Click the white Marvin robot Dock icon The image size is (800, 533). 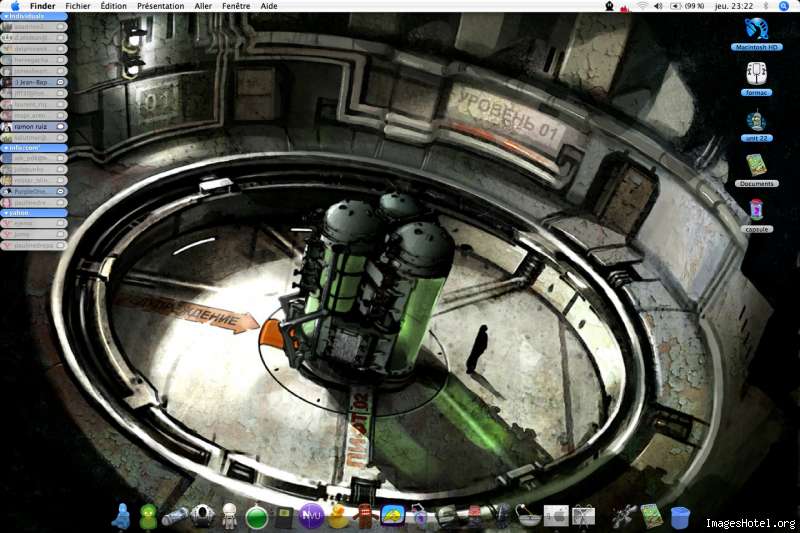[230, 516]
